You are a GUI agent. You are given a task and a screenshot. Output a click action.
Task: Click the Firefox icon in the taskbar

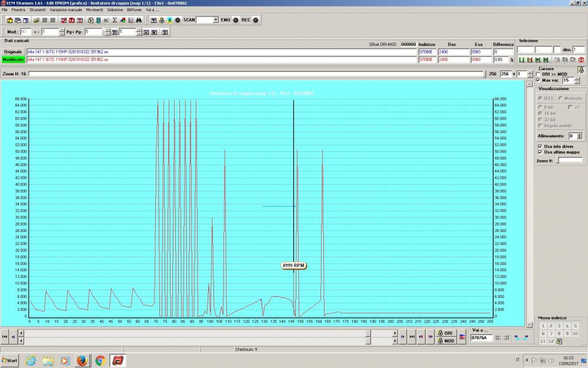click(82, 360)
